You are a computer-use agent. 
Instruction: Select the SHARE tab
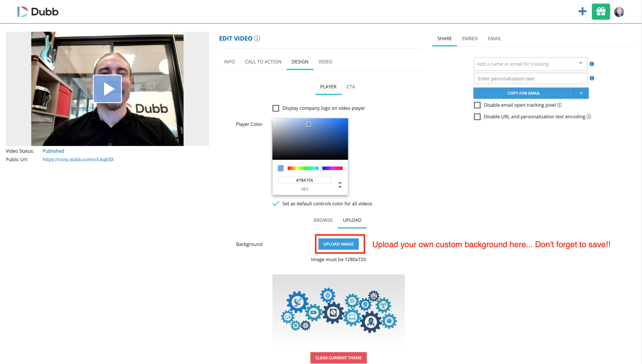pos(444,38)
